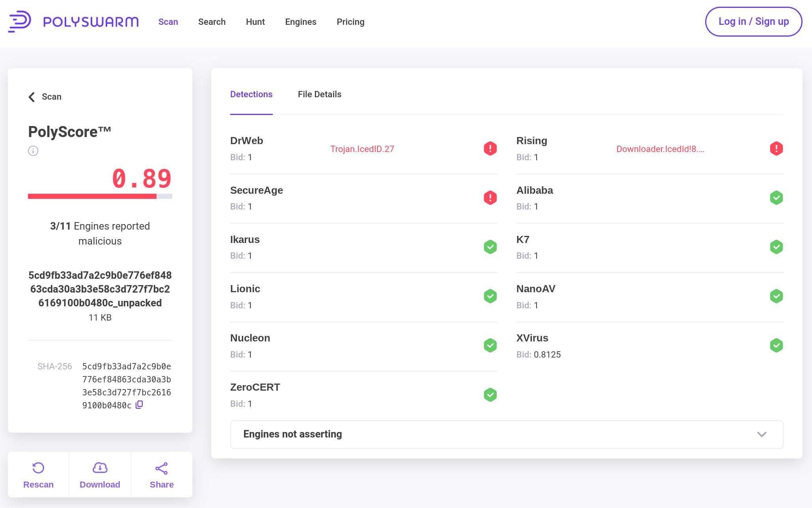Copy the SHA-256 hash using the copy icon
The image size is (812, 508).
tap(139, 404)
